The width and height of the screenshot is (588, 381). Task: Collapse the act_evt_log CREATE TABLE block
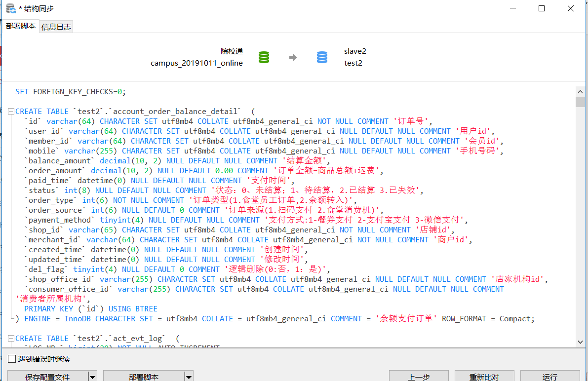11,339
